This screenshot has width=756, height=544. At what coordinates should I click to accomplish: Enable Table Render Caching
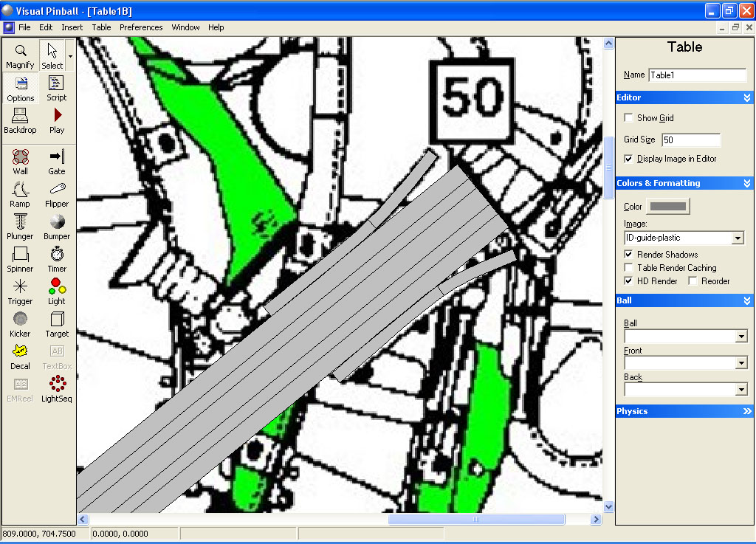tap(628, 268)
